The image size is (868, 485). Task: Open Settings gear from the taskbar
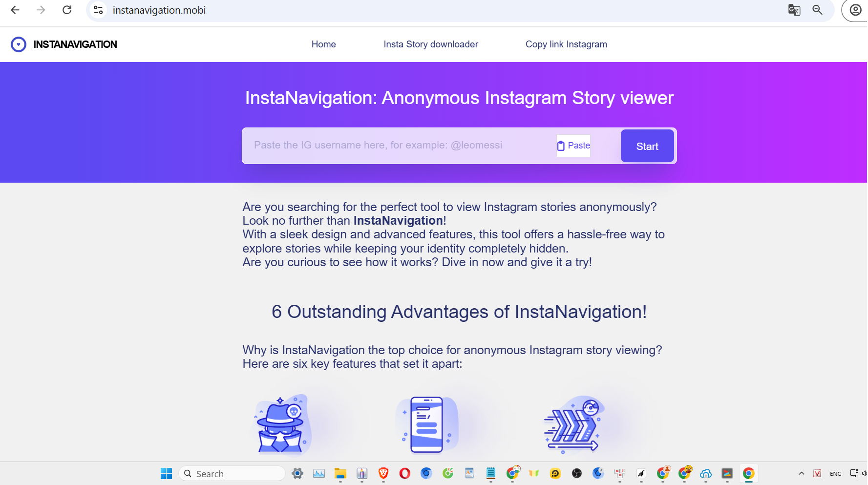tap(297, 473)
